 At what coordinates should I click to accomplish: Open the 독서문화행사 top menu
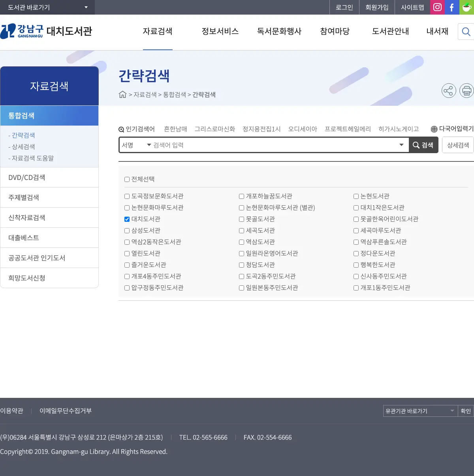pos(279,31)
